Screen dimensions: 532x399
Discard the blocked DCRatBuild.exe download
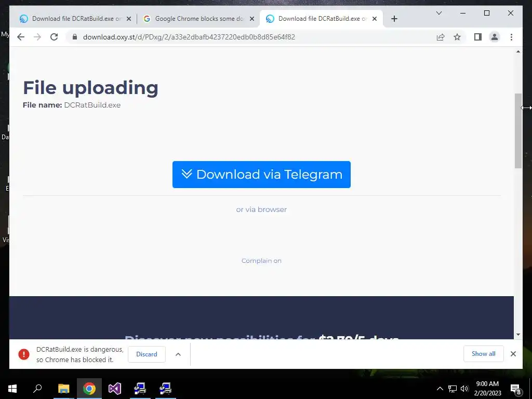pyautogui.click(x=147, y=354)
